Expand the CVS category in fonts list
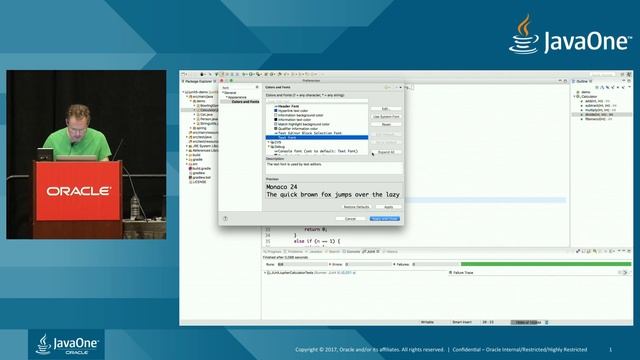The height and width of the screenshot is (360, 640). [x=269, y=142]
